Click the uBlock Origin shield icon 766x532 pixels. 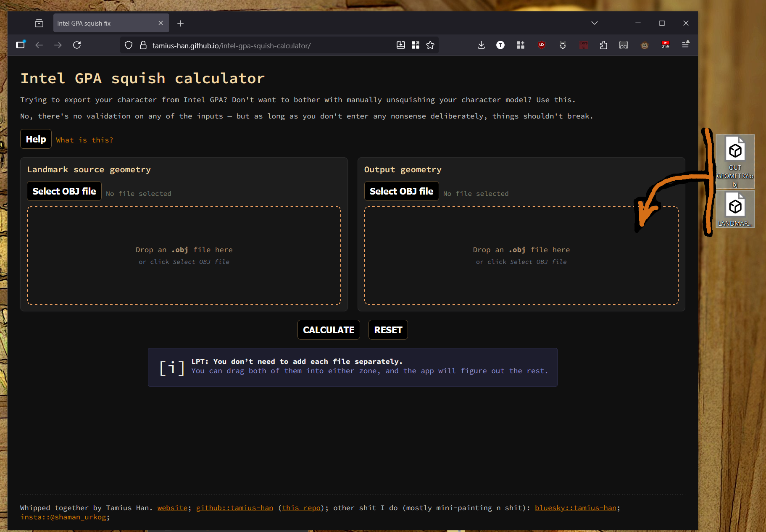coord(542,45)
